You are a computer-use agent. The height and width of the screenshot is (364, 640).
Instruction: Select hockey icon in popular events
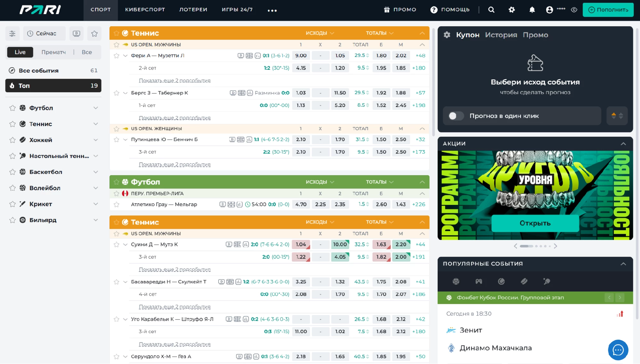[x=524, y=281]
